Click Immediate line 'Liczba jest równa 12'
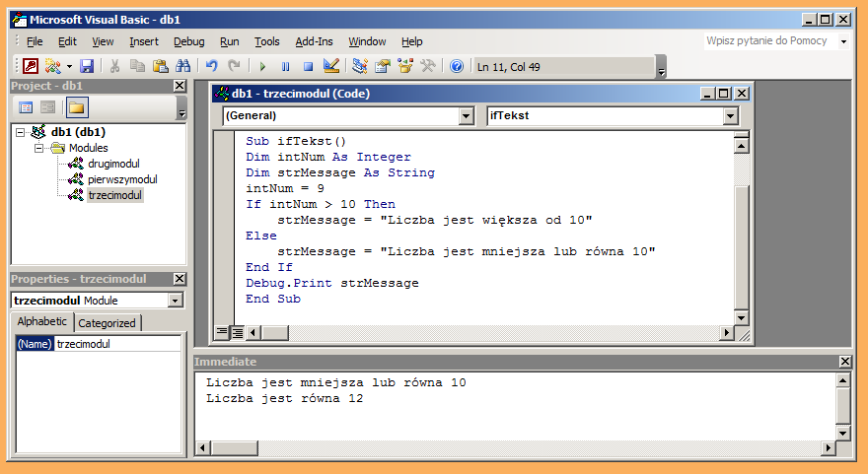This screenshot has height=474, width=868. pyautogui.click(x=284, y=398)
